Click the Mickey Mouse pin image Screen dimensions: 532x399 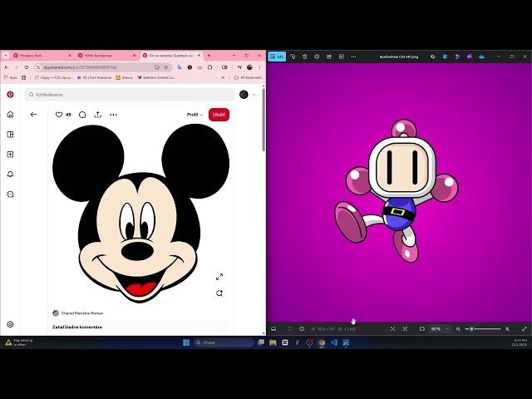[140, 213]
